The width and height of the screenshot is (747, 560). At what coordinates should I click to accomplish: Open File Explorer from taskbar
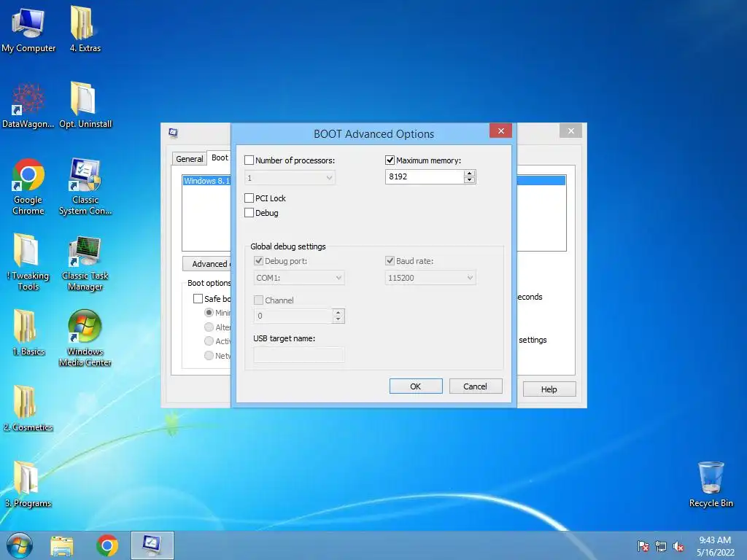[x=62, y=545]
